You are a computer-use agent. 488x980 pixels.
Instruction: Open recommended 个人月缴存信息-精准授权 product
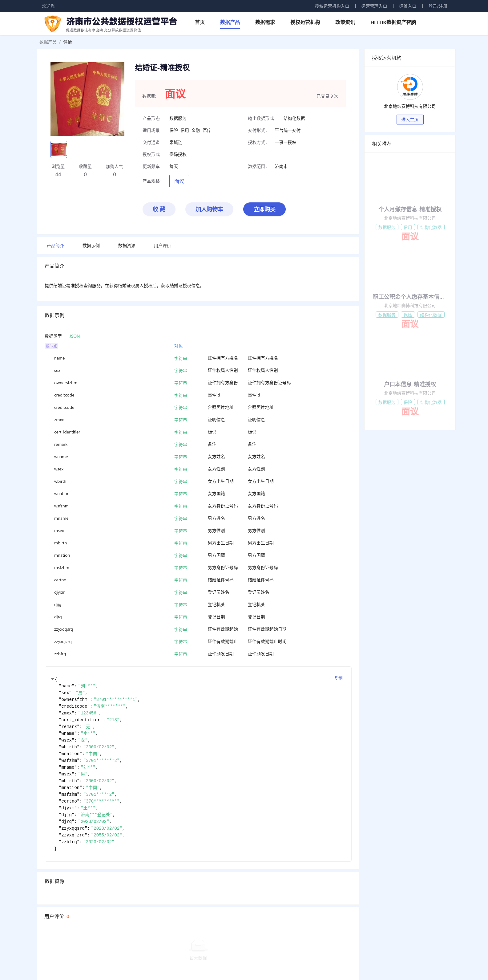(x=410, y=209)
